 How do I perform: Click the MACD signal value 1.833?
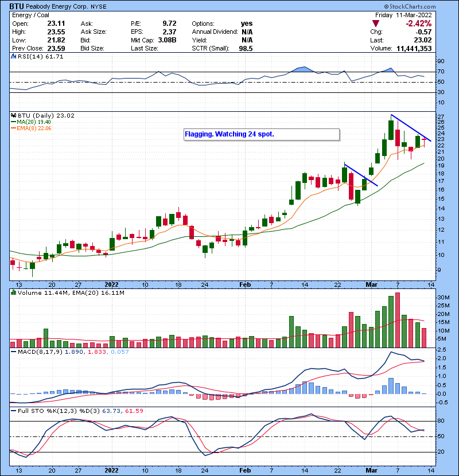97,352
